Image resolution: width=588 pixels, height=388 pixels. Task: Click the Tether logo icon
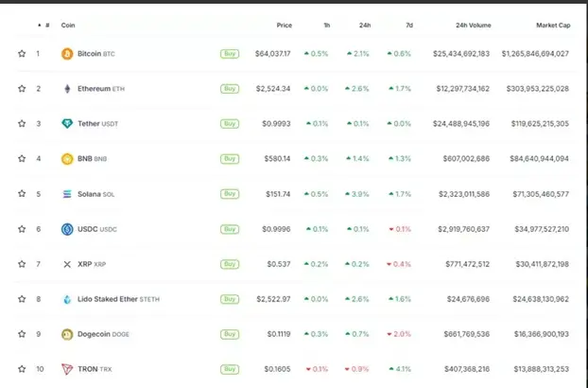click(67, 123)
